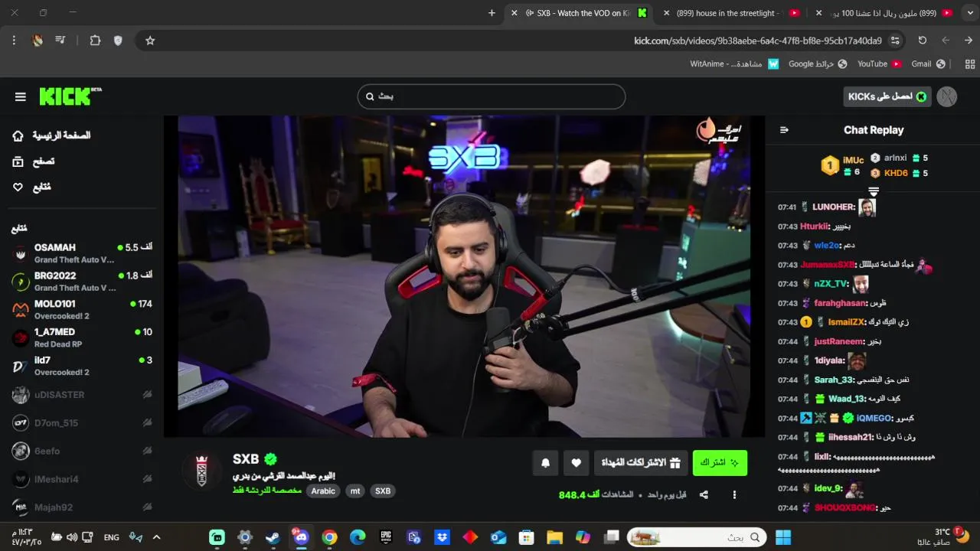Screen dimensions: 980x551
Task: Open the video more options menu
Action: [x=734, y=495]
